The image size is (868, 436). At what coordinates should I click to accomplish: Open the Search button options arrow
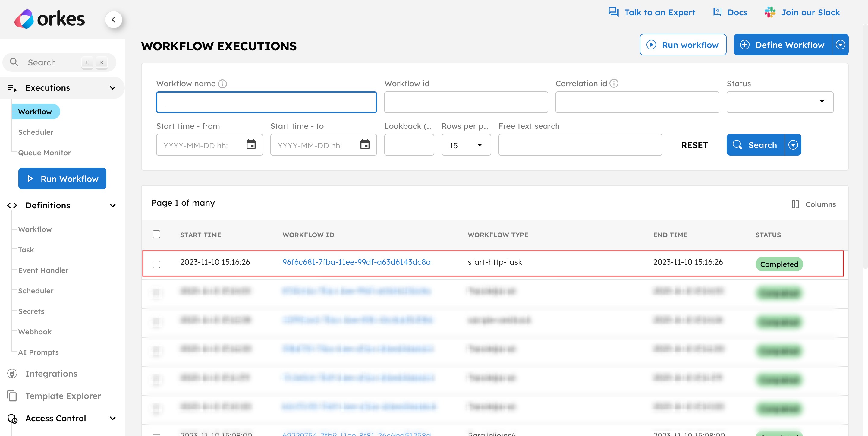(x=793, y=145)
